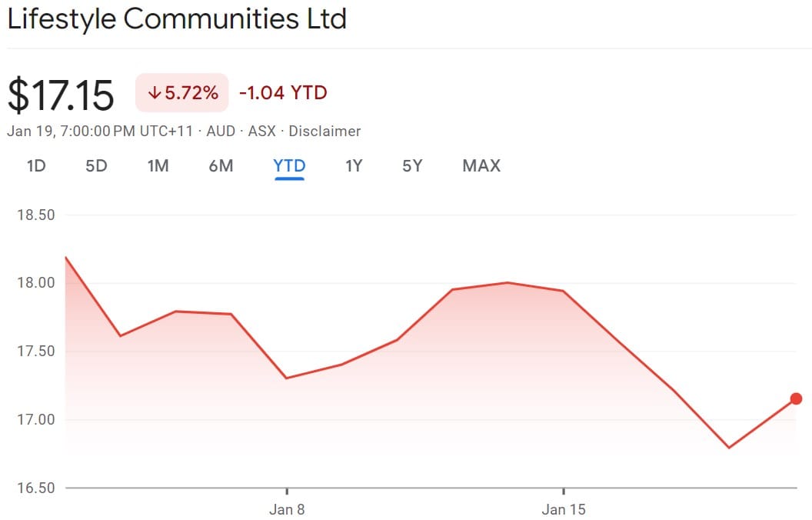Click the Jan 8 axis label
812x520 pixels.
tap(288, 509)
